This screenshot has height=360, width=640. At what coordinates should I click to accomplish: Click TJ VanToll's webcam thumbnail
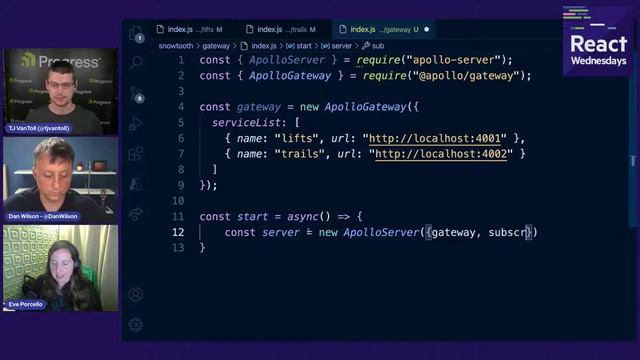point(60,92)
